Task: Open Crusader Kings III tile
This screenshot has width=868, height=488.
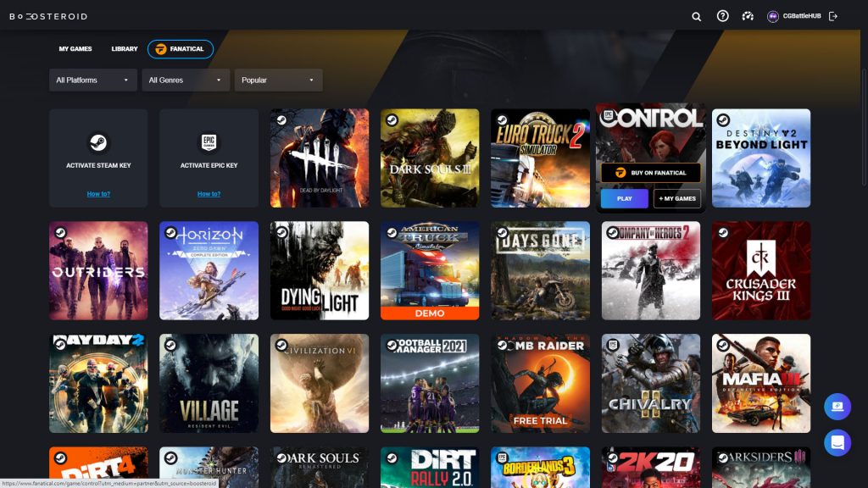Action: coord(761,270)
